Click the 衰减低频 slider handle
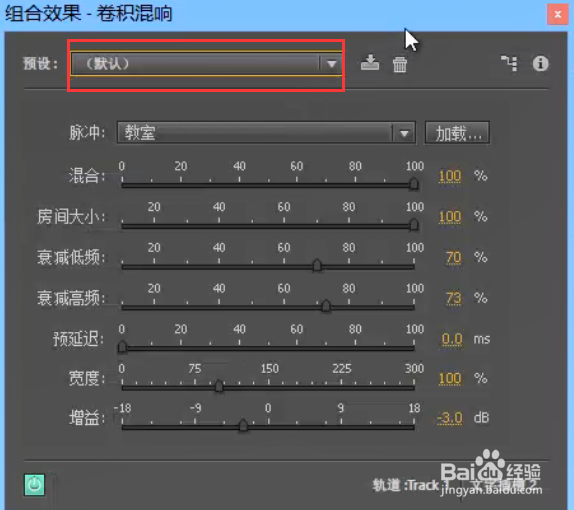This screenshot has height=510, width=574. coord(317,265)
